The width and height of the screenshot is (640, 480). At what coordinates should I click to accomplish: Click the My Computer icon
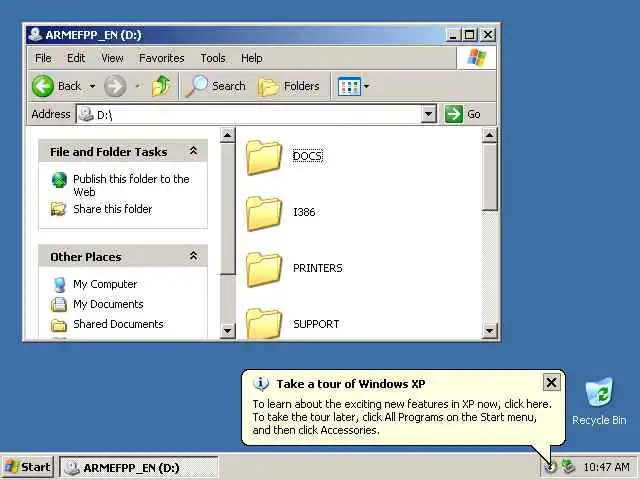pyautogui.click(x=60, y=284)
